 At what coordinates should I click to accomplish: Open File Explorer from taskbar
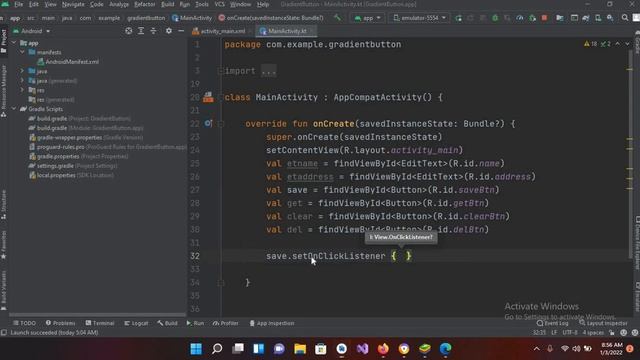point(300,349)
